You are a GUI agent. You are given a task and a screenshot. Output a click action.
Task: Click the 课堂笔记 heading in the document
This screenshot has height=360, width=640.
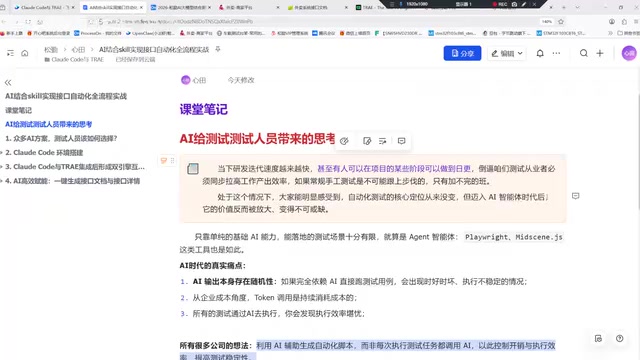point(204,109)
